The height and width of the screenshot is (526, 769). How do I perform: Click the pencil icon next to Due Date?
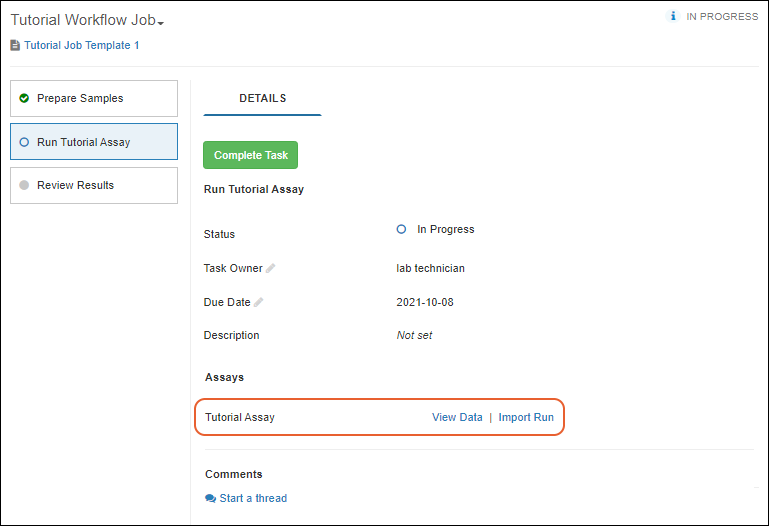(x=259, y=302)
